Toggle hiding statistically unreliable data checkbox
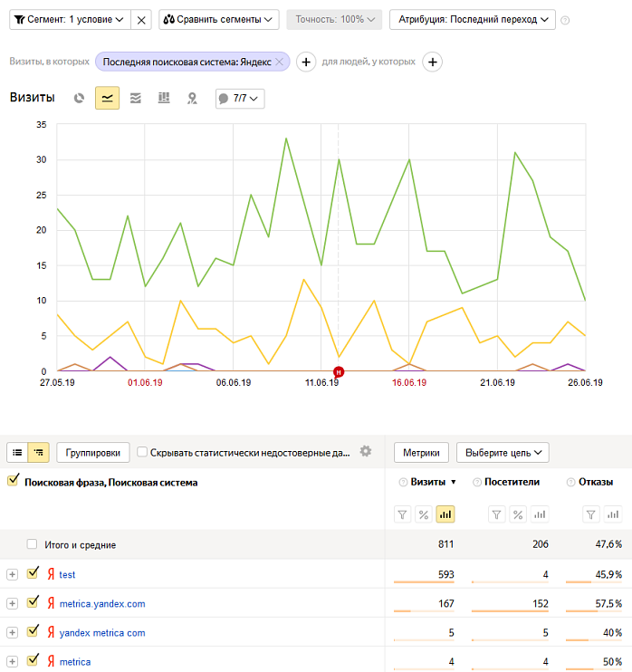 pos(142,452)
